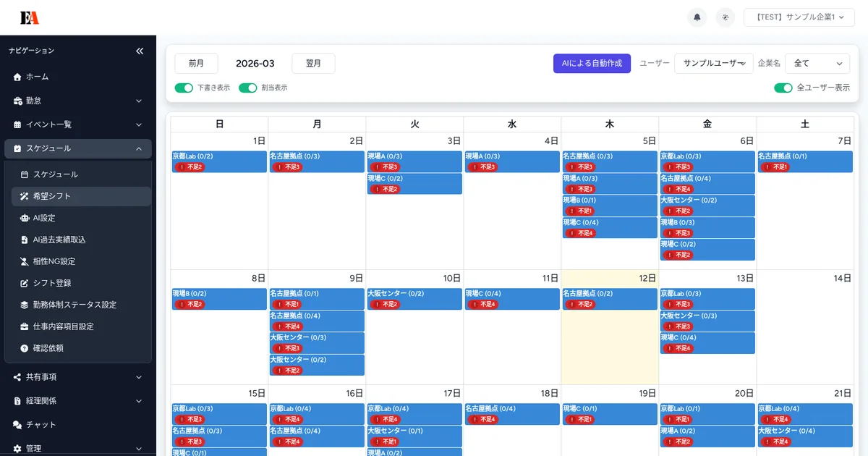This screenshot has height=456, width=868.
Task: Go to next month with 翌月 button
Action: (x=313, y=64)
